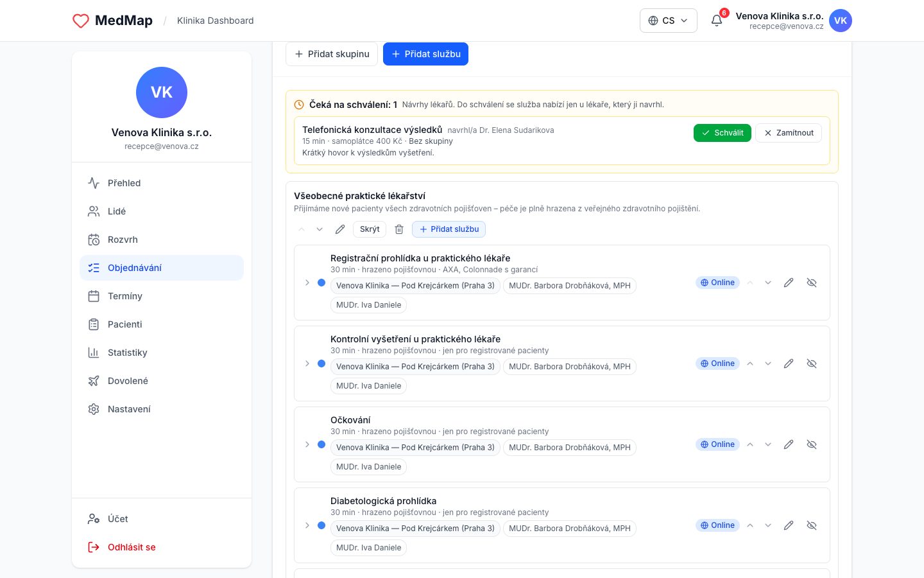Open Rozvrh in the sidebar
The height and width of the screenshot is (578, 924).
162,240
